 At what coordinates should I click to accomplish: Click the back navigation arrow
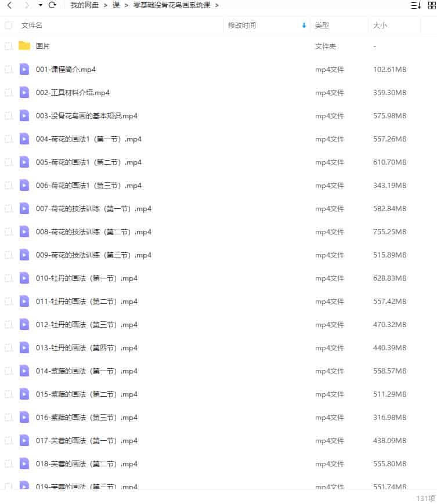9,5
